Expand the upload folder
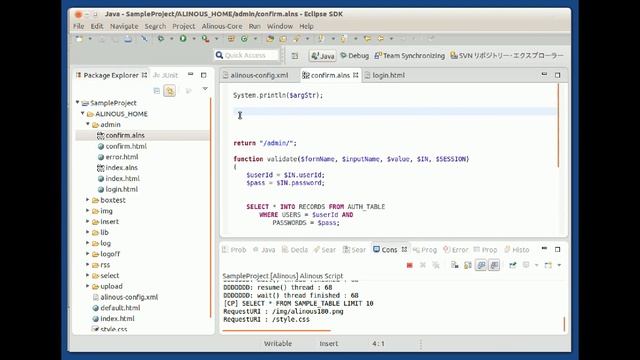This screenshot has height=360, width=640. pyautogui.click(x=88, y=286)
